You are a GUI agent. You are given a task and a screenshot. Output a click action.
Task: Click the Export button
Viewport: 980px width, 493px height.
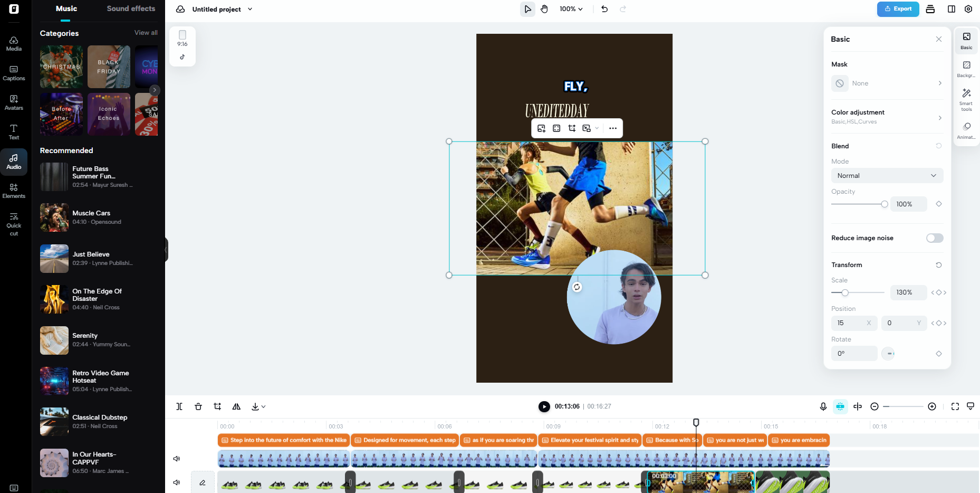point(898,9)
